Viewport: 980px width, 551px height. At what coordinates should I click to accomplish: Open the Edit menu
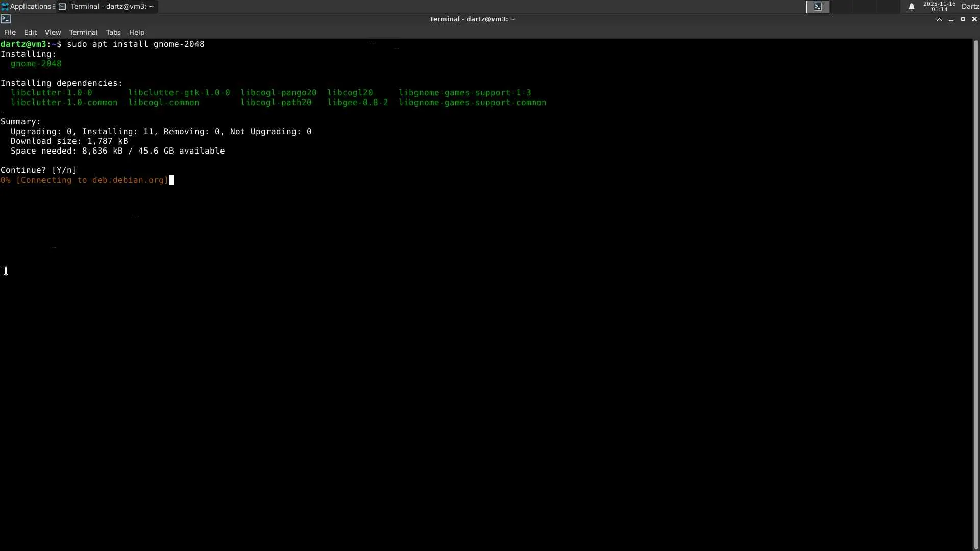point(30,32)
